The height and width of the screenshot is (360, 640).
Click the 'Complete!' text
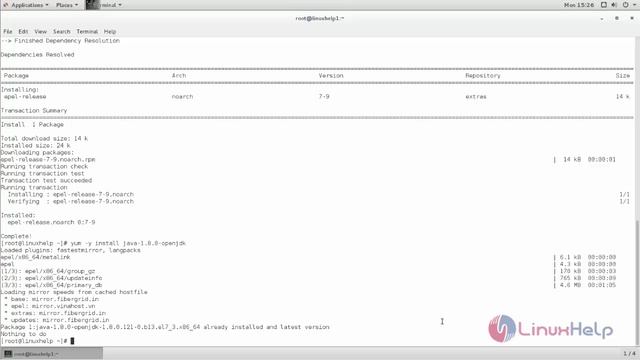[x=16, y=236]
